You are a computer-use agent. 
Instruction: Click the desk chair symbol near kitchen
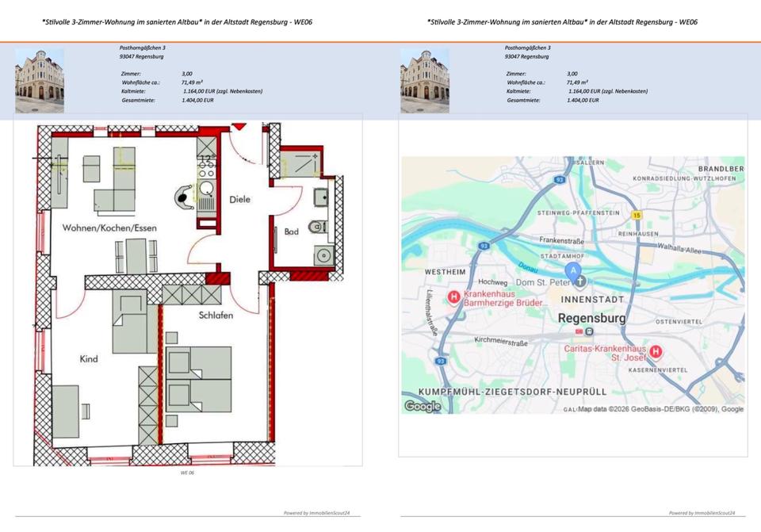(x=184, y=196)
